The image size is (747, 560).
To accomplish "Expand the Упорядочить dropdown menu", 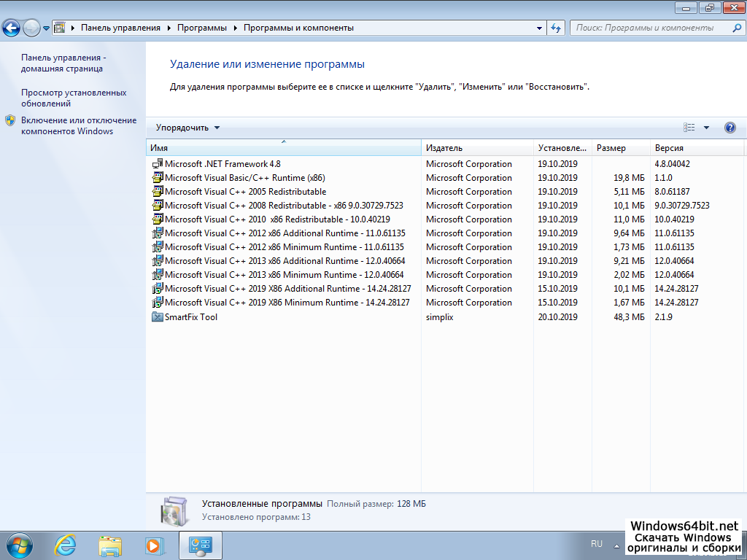I will [x=187, y=128].
